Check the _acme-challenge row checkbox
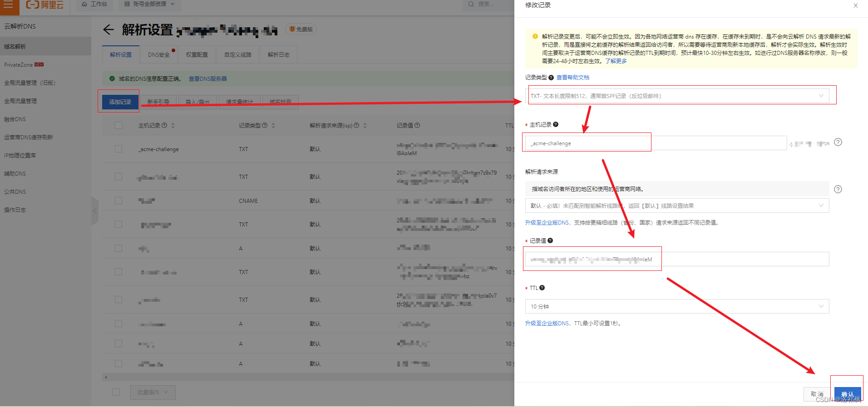The height and width of the screenshot is (407, 868). tap(118, 149)
